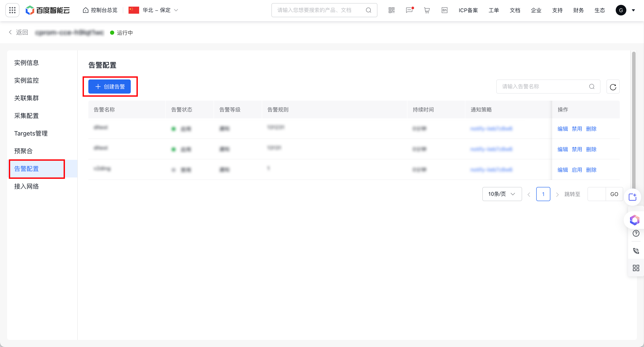This screenshot has width=644, height=347.
Task: Open the 文档 menu
Action: (x=515, y=10)
